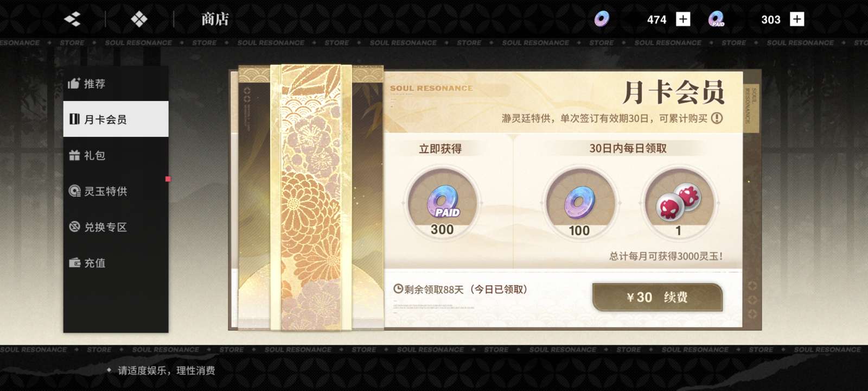Open the 灵玉特供 sidebar tab
The image size is (868, 391).
[x=116, y=191]
